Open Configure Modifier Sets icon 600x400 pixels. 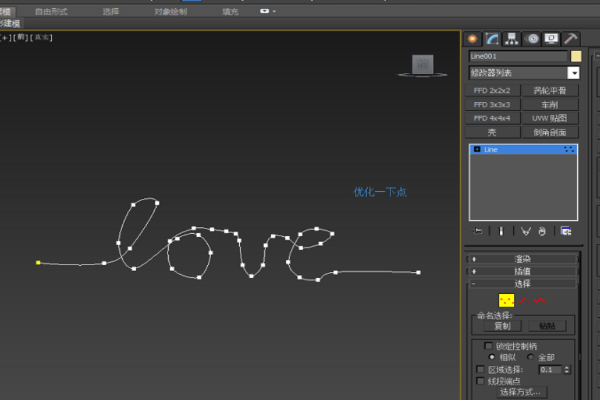[566, 231]
